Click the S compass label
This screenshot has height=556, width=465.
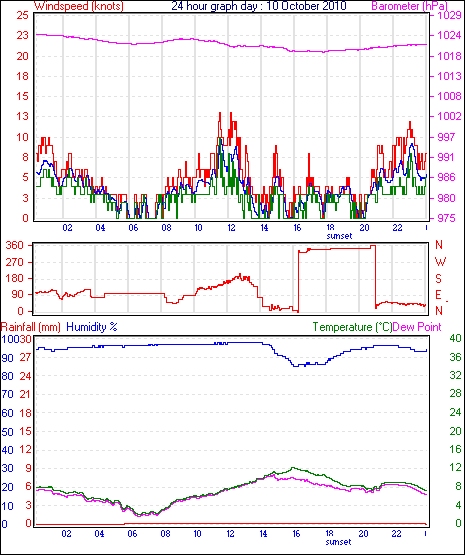click(x=438, y=279)
